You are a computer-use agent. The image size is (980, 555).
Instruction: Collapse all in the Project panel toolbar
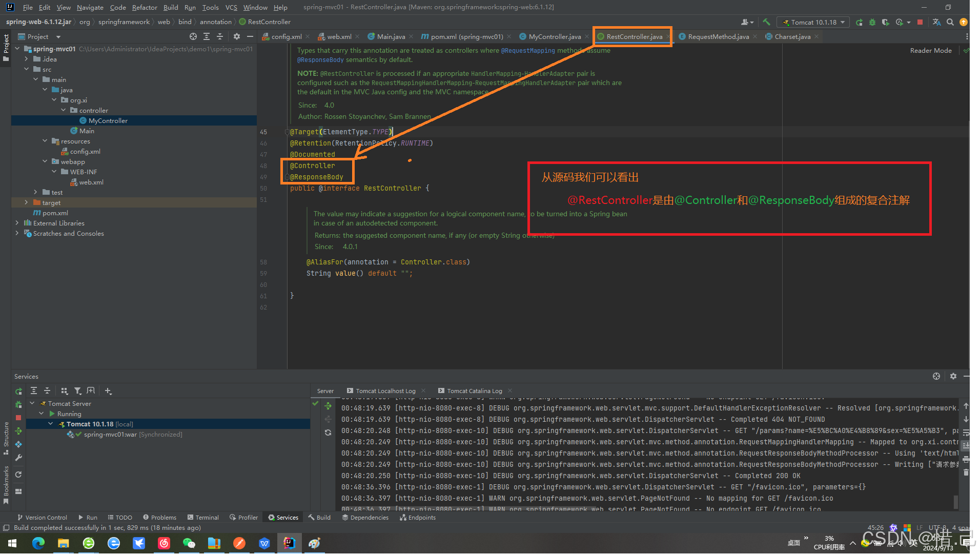(220, 37)
